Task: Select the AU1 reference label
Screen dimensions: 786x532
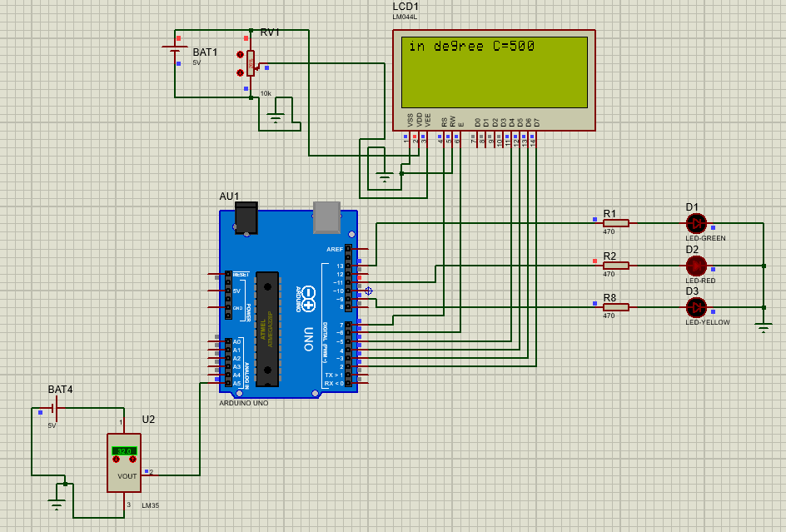Action: pyautogui.click(x=229, y=196)
